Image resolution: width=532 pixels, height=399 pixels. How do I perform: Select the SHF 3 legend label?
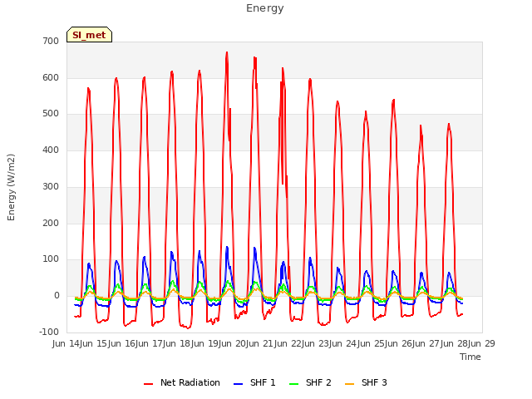coord(374,382)
